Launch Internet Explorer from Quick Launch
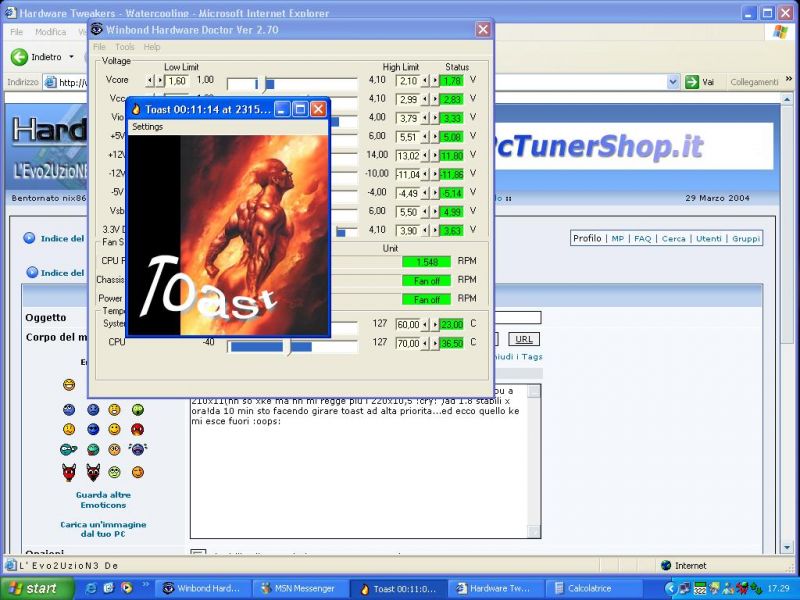This screenshot has width=800, height=600. 92,588
